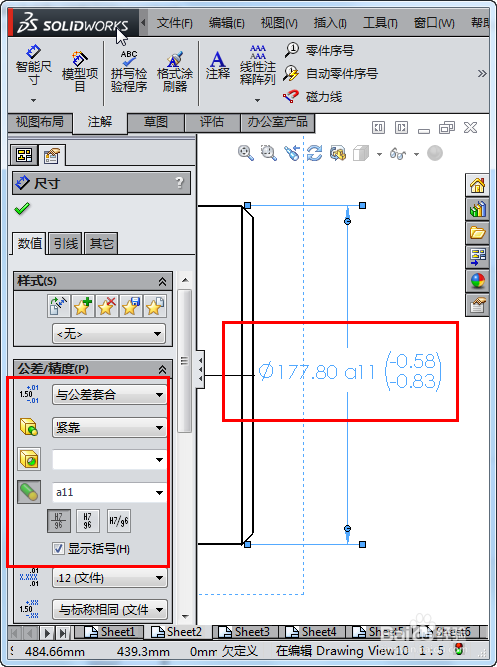The image size is (497, 667).
Task: Click the panel collapse splitter handle
Action: point(200,369)
